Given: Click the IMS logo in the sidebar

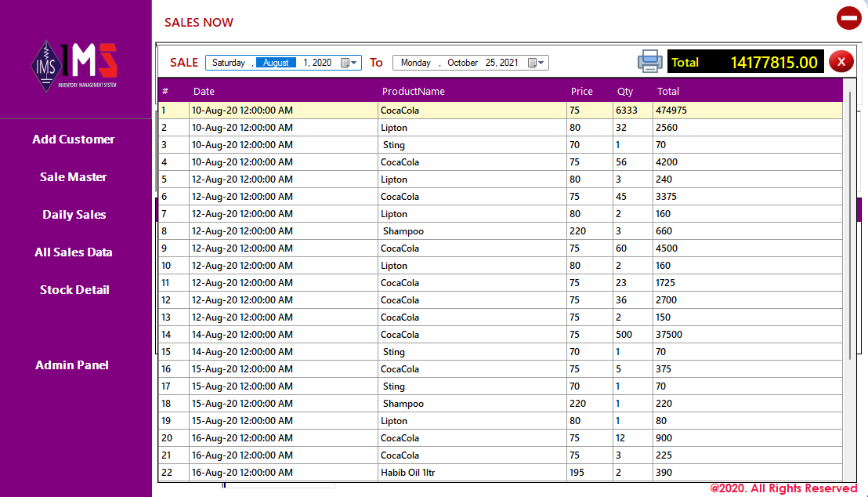Looking at the screenshot, I should pos(74,66).
